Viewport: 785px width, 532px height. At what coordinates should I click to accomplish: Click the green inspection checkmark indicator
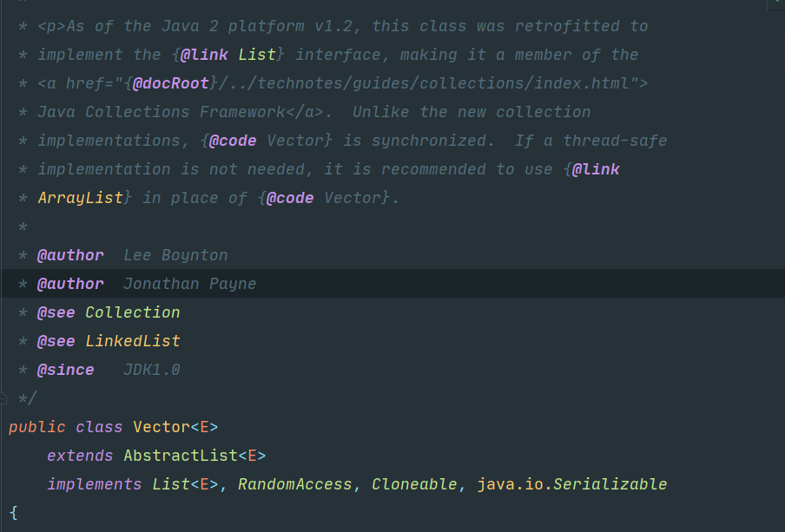777,3
